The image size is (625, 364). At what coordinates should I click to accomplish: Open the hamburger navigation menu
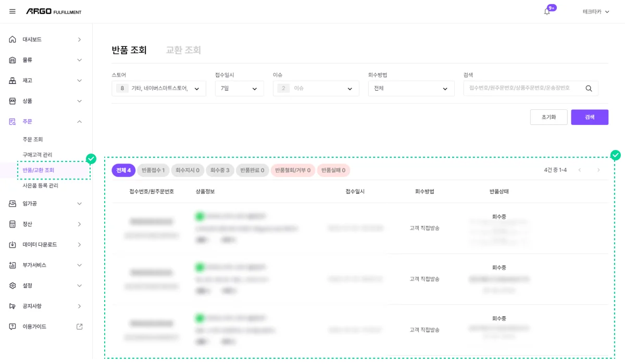[11, 11]
